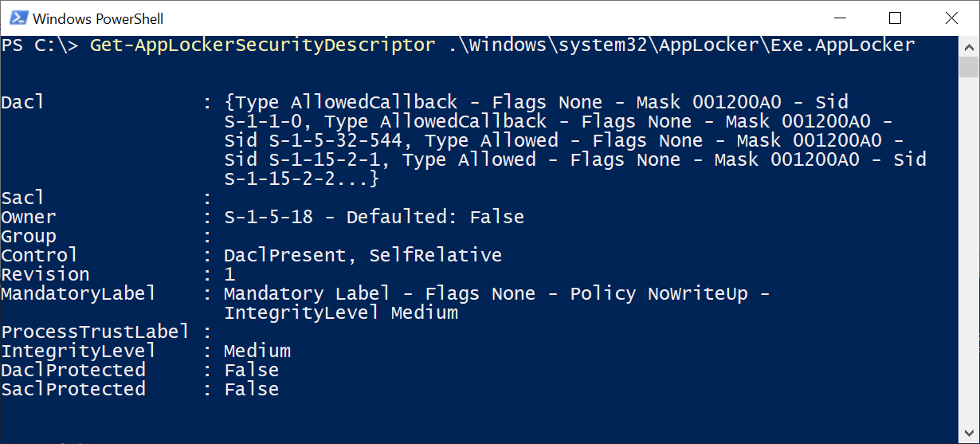This screenshot has height=444, width=980.
Task: Click the PS C:\> prompt
Action: pos(40,45)
